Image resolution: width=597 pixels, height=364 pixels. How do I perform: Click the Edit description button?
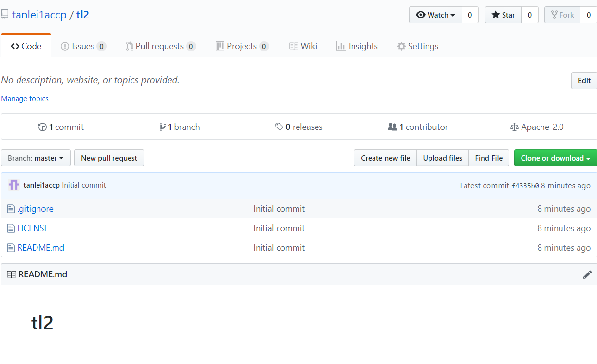[x=584, y=81]
